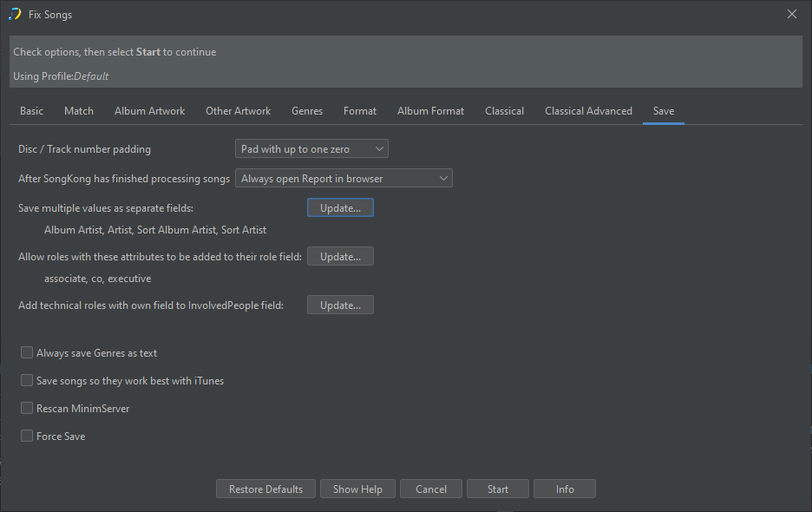
Task: Click Update for separate fields setting
Action: click(x=340, y=208)
